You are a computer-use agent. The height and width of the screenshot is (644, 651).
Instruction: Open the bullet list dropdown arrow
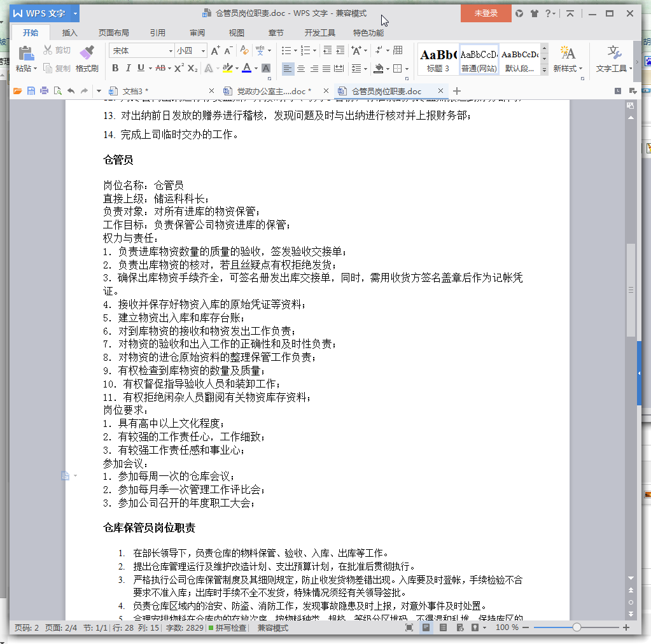pyautogui.click(x=295, y=51)
